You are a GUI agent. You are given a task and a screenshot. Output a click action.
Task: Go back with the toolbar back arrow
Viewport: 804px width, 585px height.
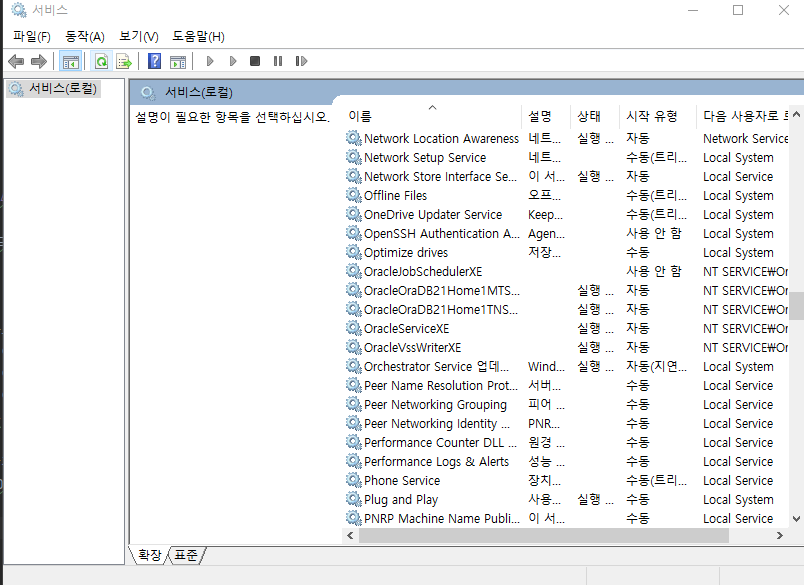point(16,62)
